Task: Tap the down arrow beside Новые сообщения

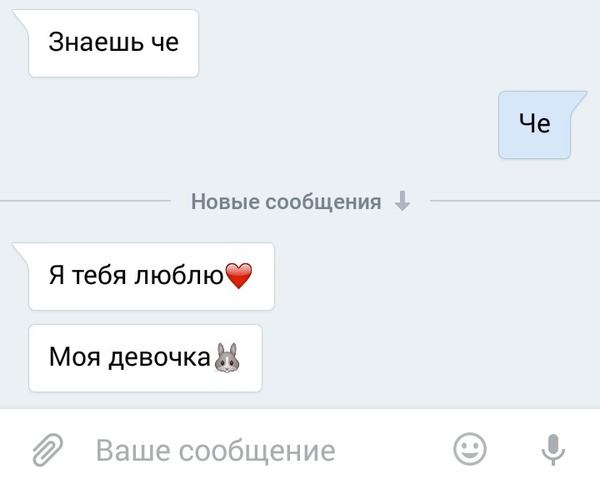Action: click(x=402, y=201)
